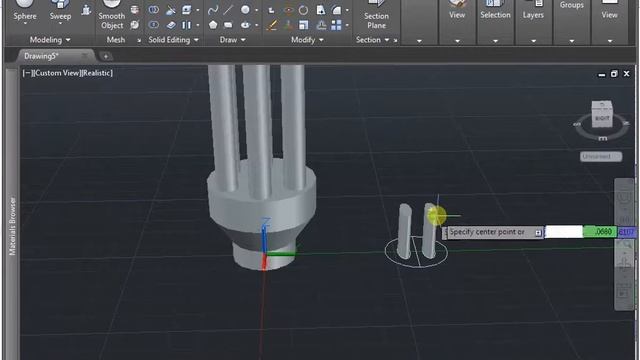Image resolution: width=640 pixels, height=360 pixels.
Task: Click the Presspull icon beside Sweep
Action: (x=86, y=10)
